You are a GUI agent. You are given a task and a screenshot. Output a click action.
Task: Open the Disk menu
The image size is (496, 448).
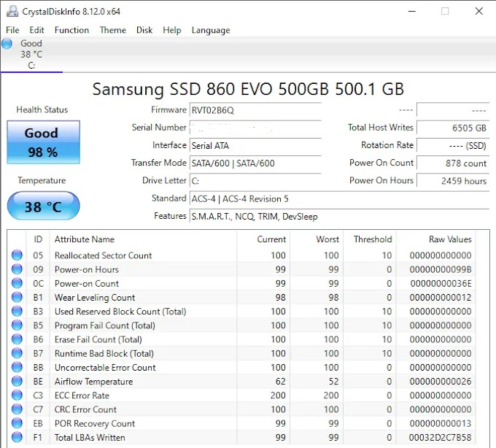pos(144,30)
